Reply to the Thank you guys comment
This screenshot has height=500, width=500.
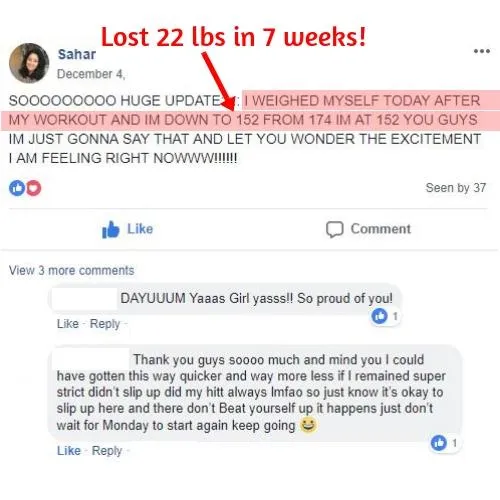(x=107, y=451)
